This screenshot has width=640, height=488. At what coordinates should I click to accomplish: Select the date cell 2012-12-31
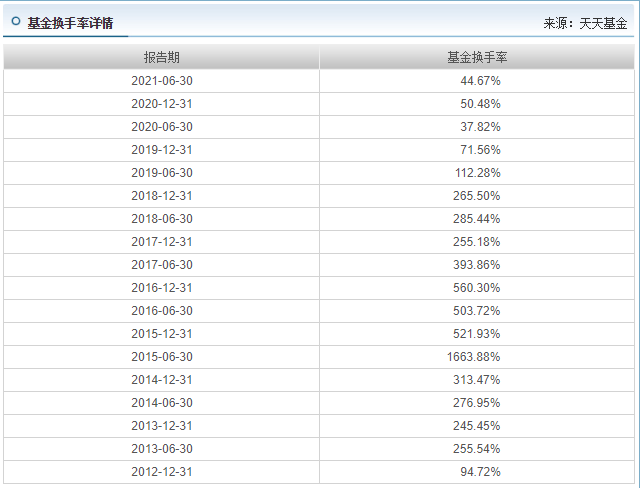click(162, 472)
